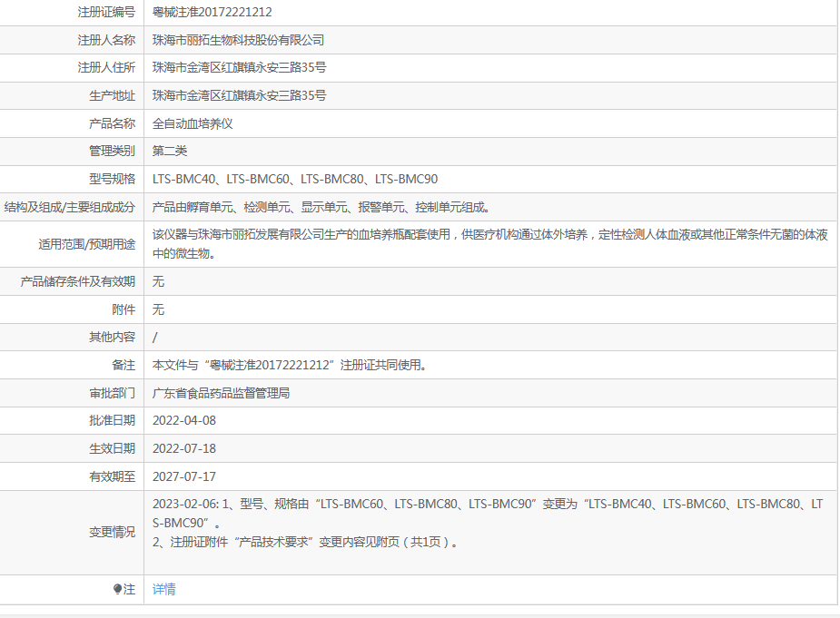Click the 产品名称 label
840x618 pixels.
click(112, 123)
